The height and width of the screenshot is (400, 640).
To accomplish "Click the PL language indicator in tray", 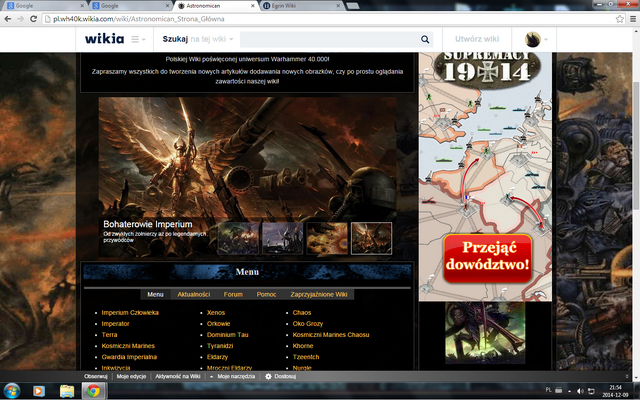I will (x=548, y=390).
